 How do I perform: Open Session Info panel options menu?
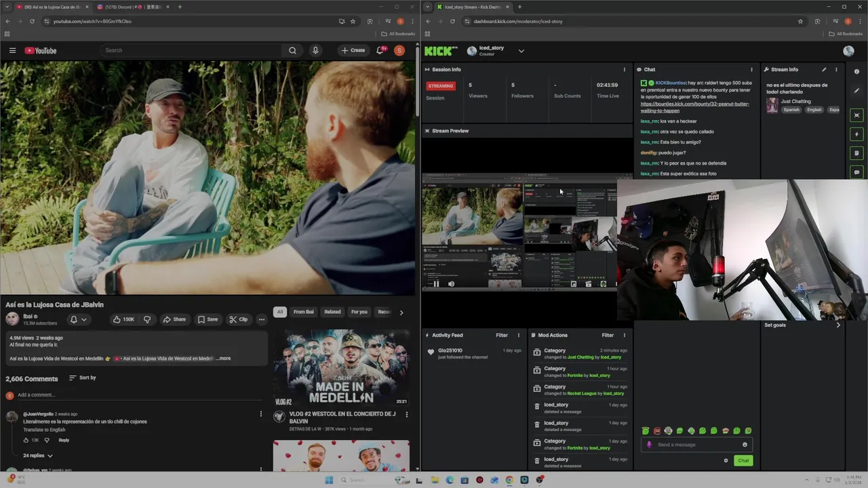[624, 69]
